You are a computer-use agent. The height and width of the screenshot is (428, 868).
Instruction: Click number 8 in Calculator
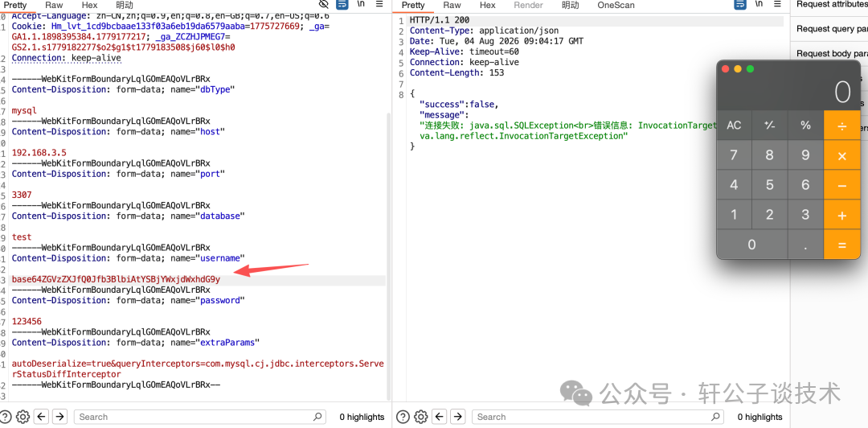point(769,155)
